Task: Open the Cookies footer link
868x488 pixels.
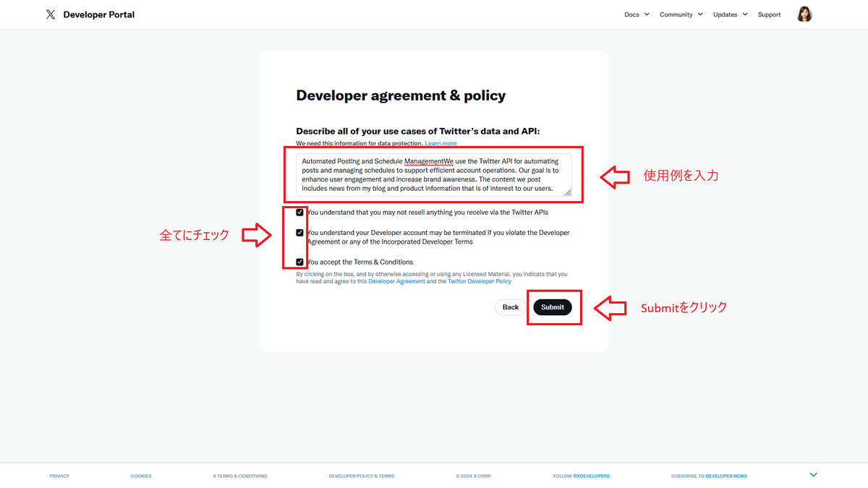Action: (x=141, y=476)
